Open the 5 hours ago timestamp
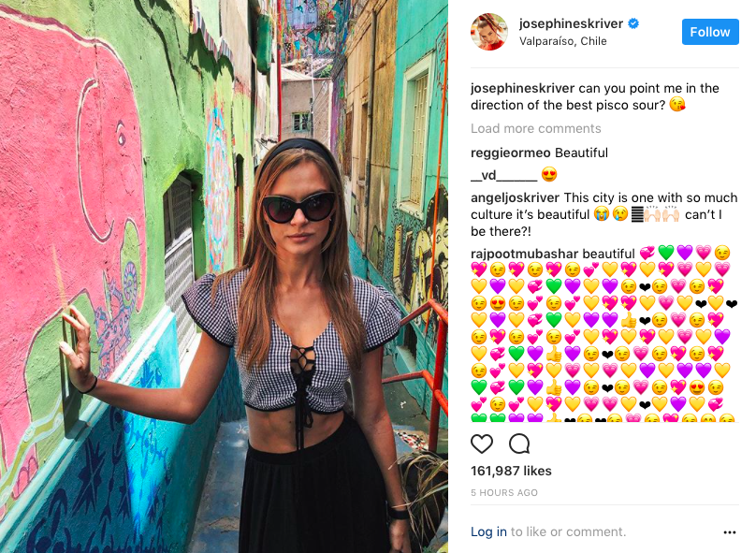The height and width of the screenshot is (553, 756). pyautogui.click(x=503, y=492)
